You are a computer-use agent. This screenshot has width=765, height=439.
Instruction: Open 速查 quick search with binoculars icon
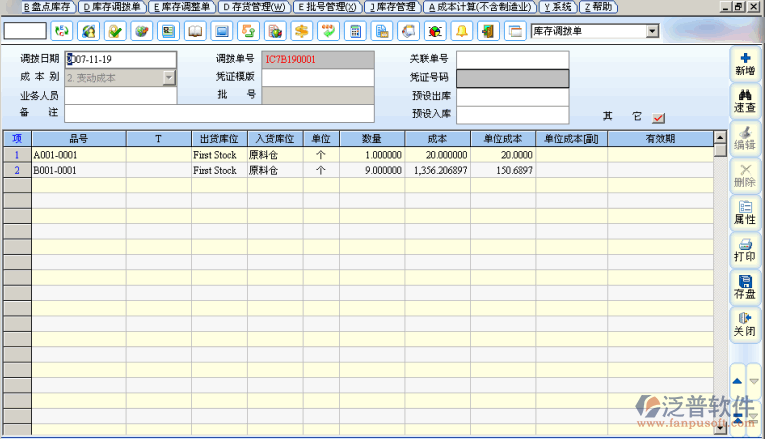(x=744, y=100)
